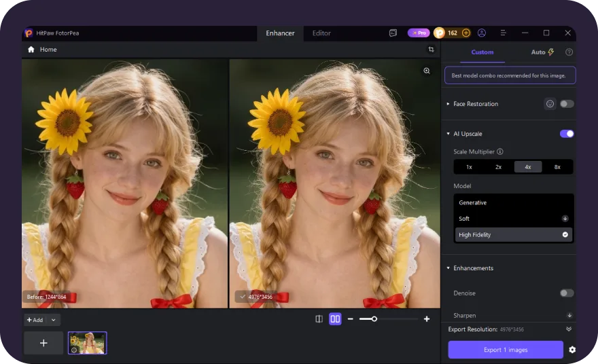Click the Export 1 images button
This screenshot has height=364, width=598.
click(506, 350)
